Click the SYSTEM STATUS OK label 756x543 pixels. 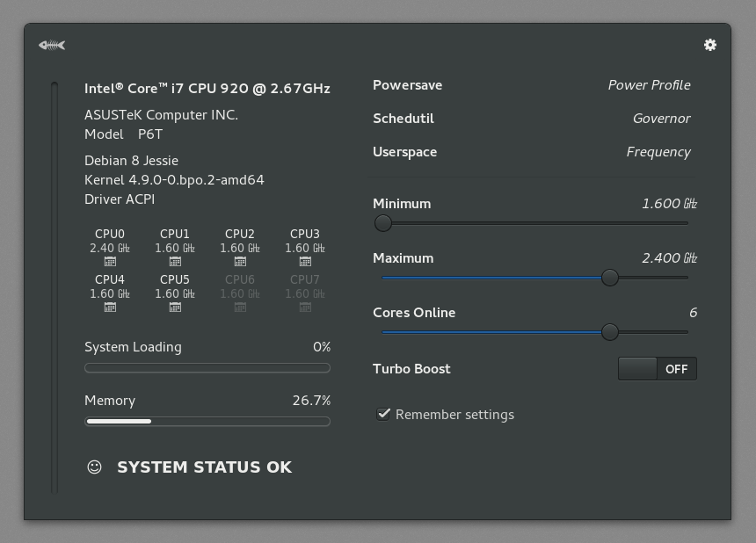205,467
